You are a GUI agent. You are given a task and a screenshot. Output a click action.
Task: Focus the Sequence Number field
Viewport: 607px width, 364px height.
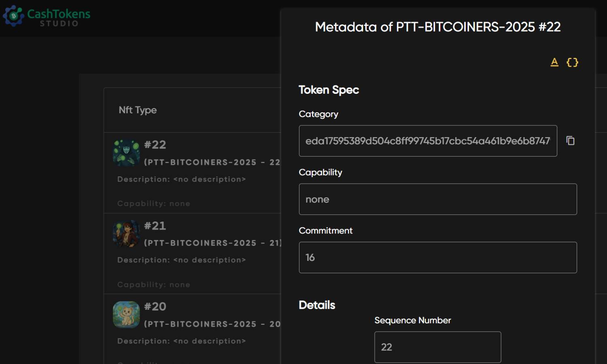click(x=437, y=347)
